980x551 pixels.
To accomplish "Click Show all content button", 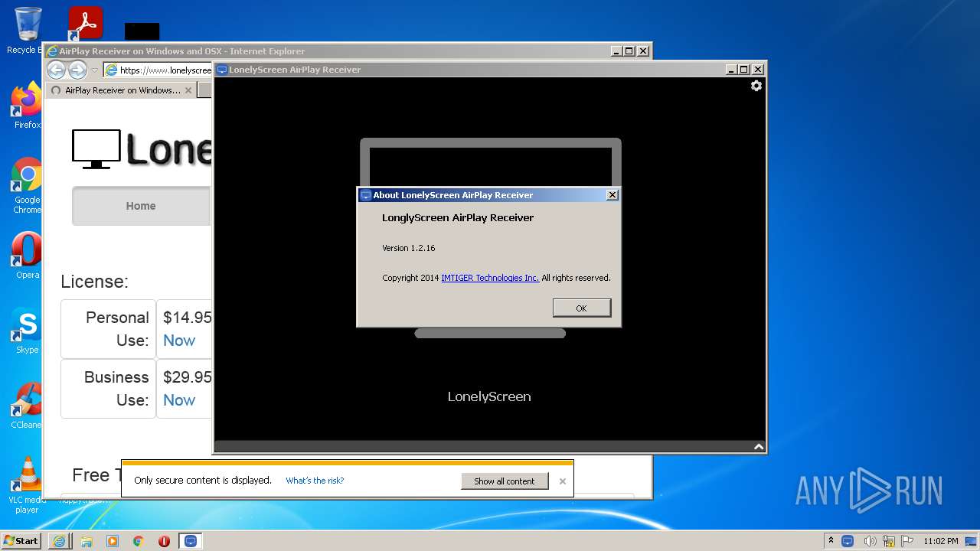I will tap(505, 481).
